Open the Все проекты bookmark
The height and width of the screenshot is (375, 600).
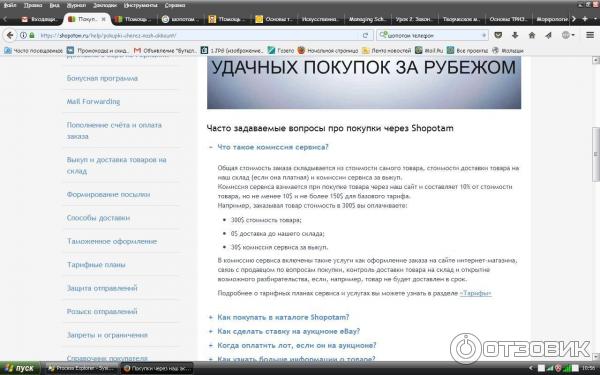point(468,51)
